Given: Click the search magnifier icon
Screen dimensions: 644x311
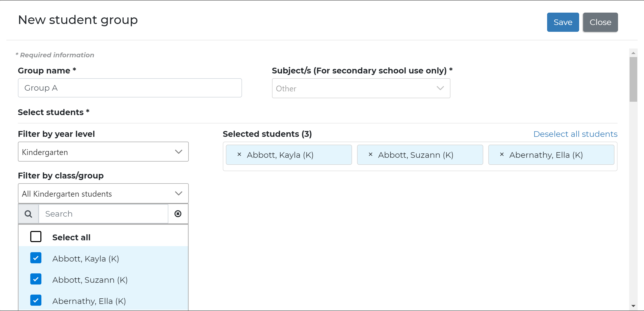Looking at the screenshot, I should click(x=28, y=214).
